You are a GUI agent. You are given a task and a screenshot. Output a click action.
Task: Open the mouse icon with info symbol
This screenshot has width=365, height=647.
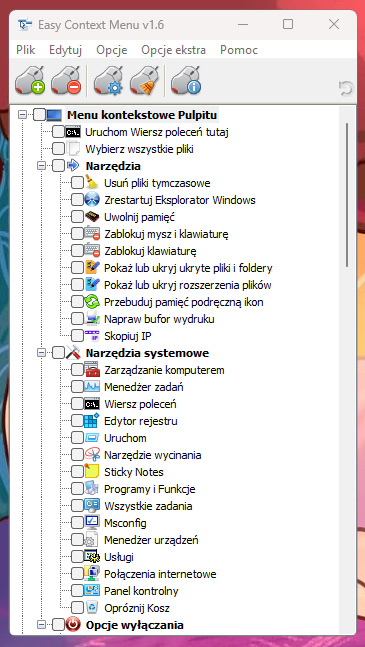tap(186, 81)
